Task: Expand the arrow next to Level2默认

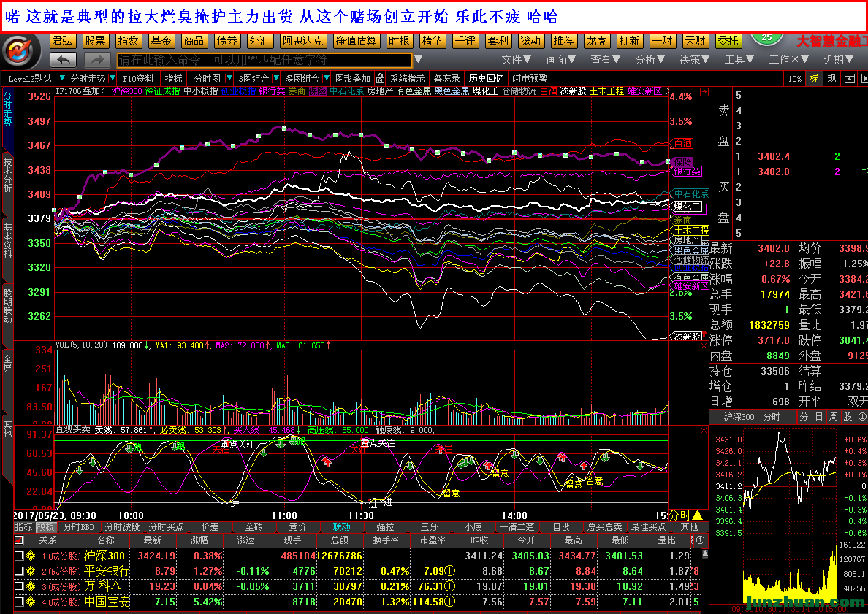Action: click(x=62, y=79)
